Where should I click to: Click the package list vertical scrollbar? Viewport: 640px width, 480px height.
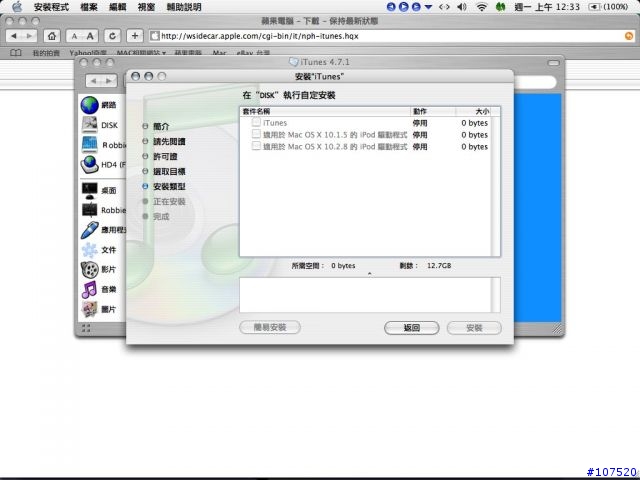point(495,186)
